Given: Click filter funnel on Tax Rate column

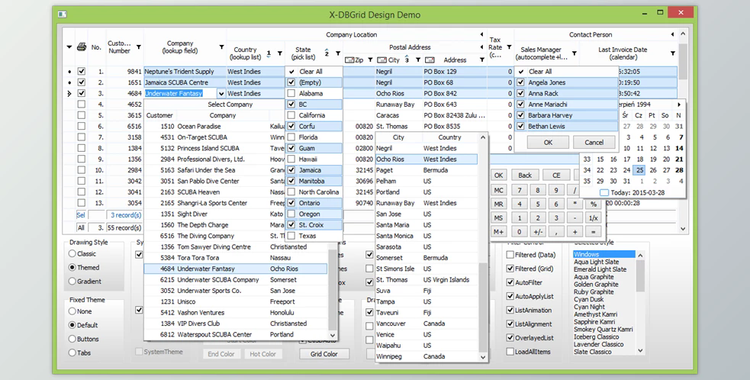Looking at the screenshot, I should [x=509, y=47].
